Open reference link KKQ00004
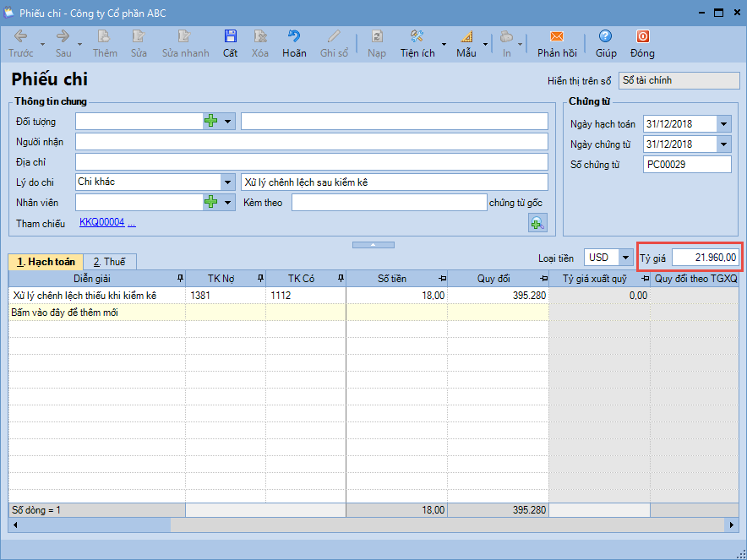Image resolution: width=747 pixels, height=560 pixels. [x=101, y=222]
